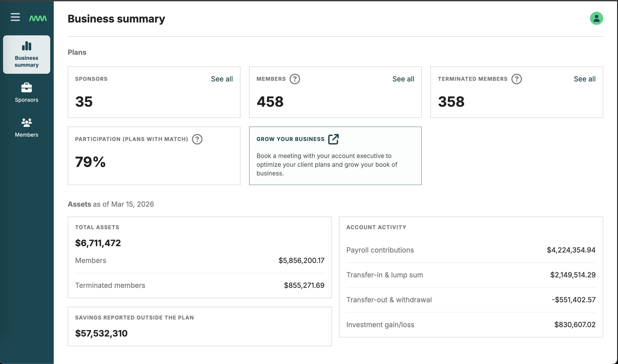Click the savings value $57,532,310
Viewport: 618px width, 364px height.
101,333
